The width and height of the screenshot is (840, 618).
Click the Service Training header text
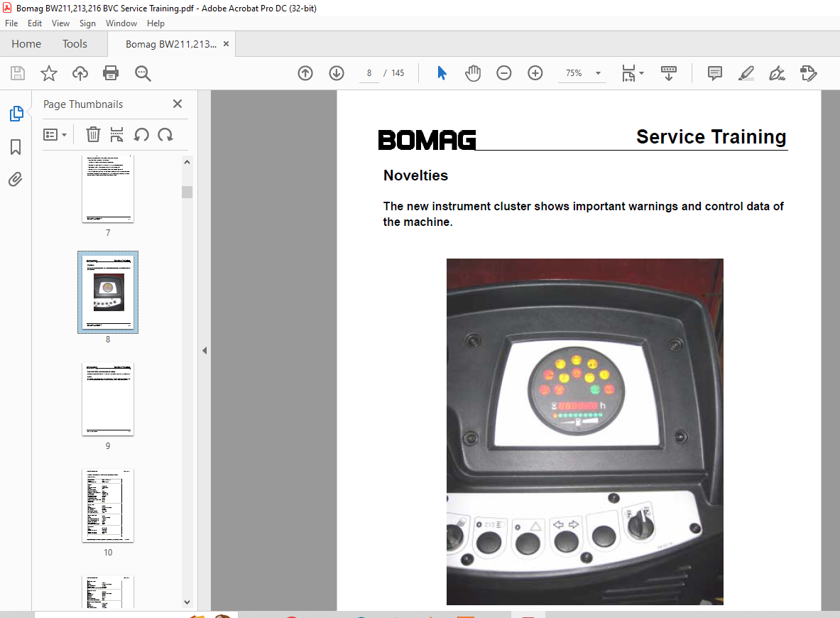(711, 137)
